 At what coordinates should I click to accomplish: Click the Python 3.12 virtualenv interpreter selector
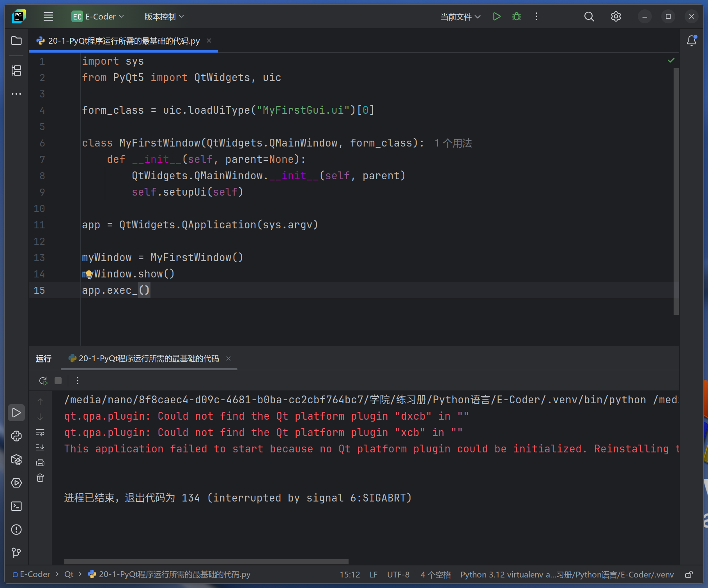tap(567, 574)
